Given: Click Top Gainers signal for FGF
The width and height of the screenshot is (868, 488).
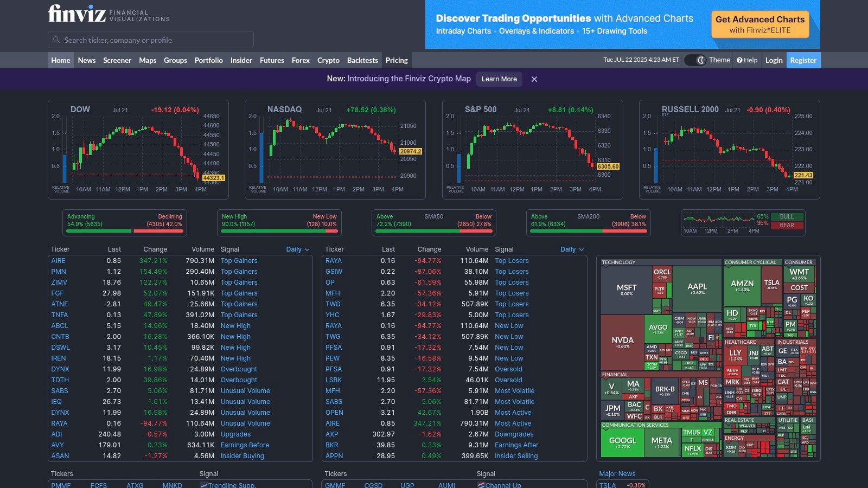Looking at the screenshot, I should 239,293.
